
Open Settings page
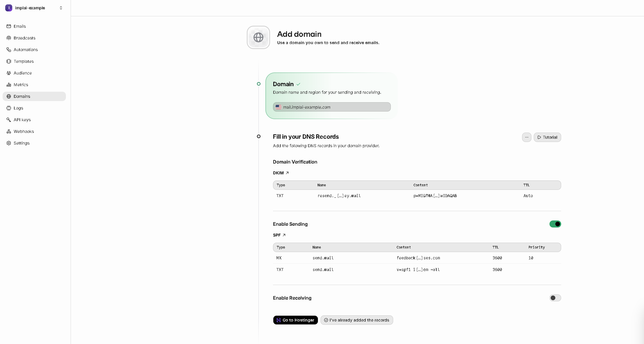[34, 143]
